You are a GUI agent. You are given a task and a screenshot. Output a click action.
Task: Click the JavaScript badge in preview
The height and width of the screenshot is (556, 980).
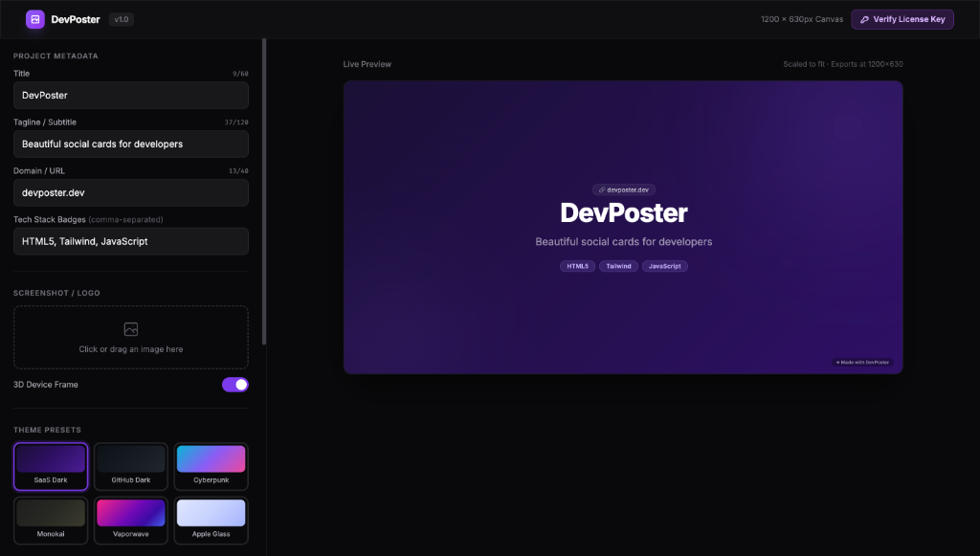(665, 266)
